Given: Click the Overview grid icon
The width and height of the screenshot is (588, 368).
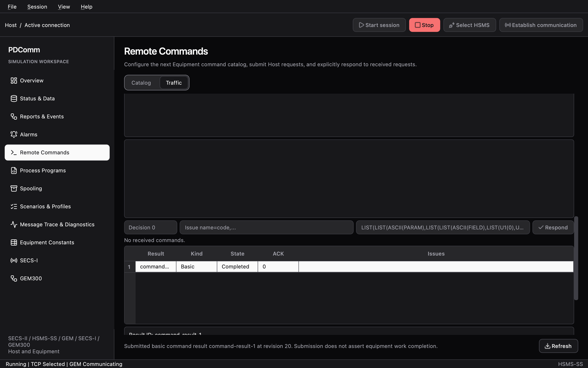Looking at the screenshot, I should 14,81.
